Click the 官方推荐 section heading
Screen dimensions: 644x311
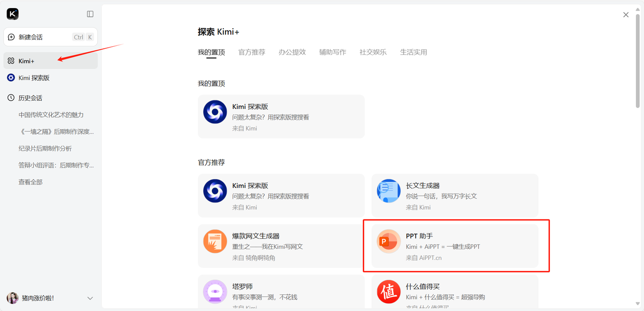coord(211,163)
